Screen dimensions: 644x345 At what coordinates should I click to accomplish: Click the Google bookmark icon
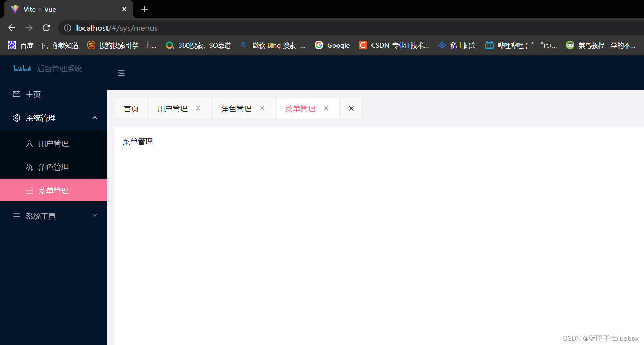pos(319,45)
